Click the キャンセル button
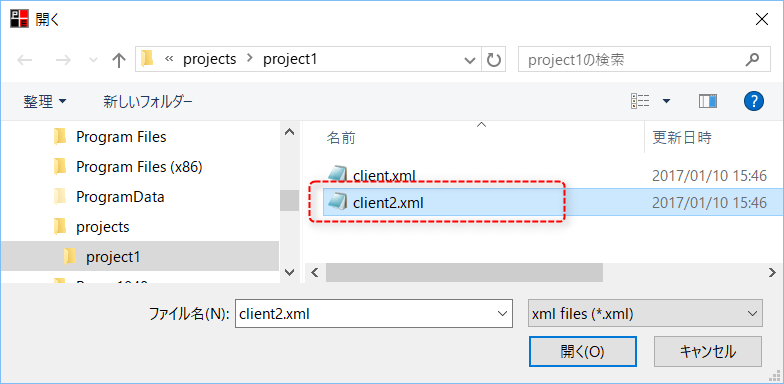 click(x=708, y=351)
